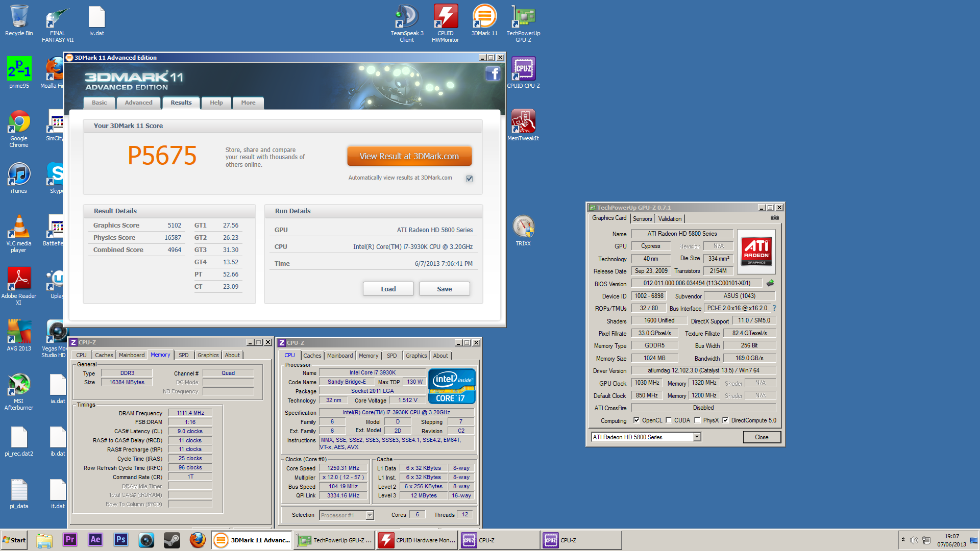Image resolution: width=980 pixels, height=551 pixels.
Task: Click View Result at 3DMark.com button
Action: pyautogui.click(x=409, y=157)
